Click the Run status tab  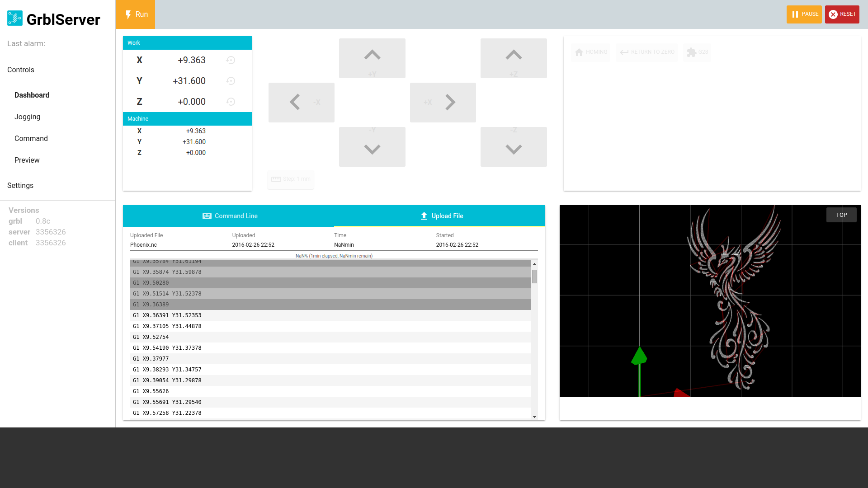(x=136, y=14)
